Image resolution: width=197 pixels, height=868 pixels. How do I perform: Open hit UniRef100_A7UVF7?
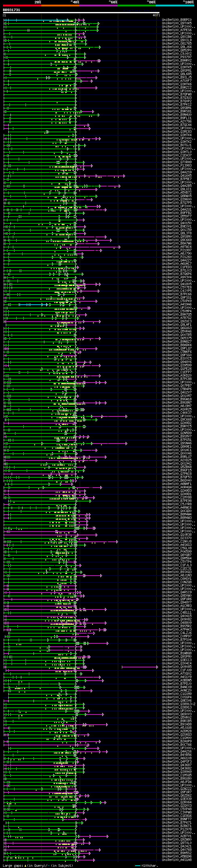pos(177,81)
